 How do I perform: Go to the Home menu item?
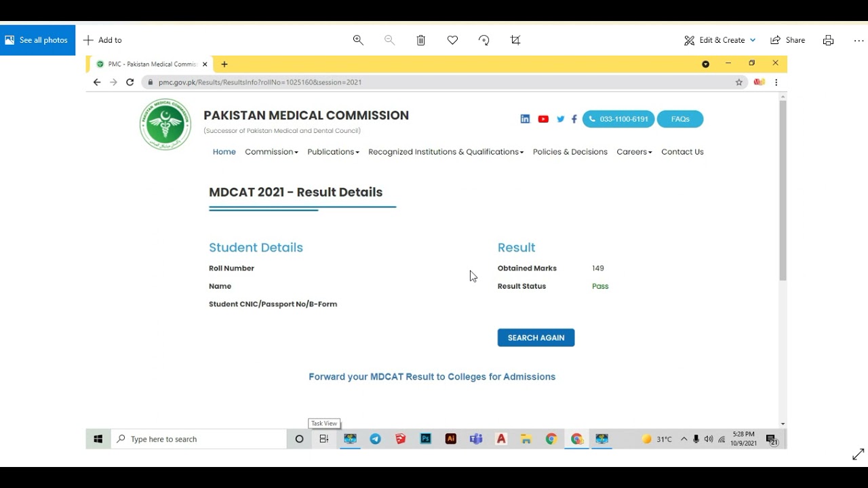(224, 152)
